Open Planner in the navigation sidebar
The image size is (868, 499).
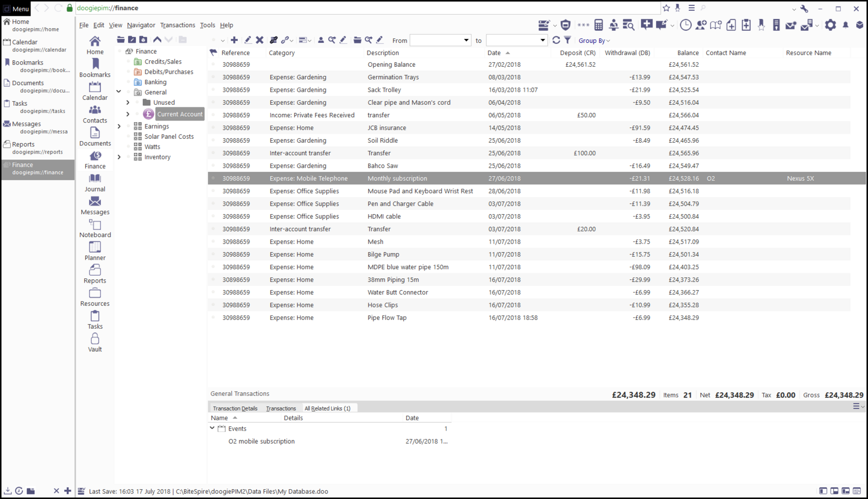(x=95, y=251)
